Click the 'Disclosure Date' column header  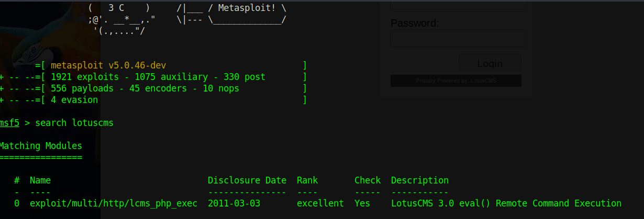coord(247,180)
